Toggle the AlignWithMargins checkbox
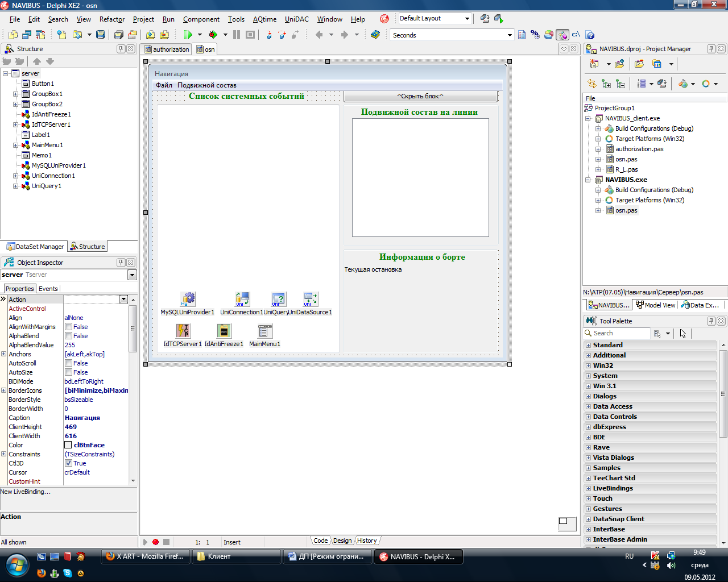Image resolution: width=728 pixels, height=582 pixels. pyautogui.click(x=68, y=327)
